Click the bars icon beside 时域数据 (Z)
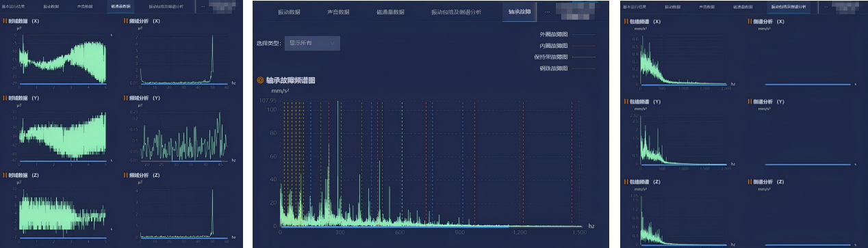 (5, 175)
